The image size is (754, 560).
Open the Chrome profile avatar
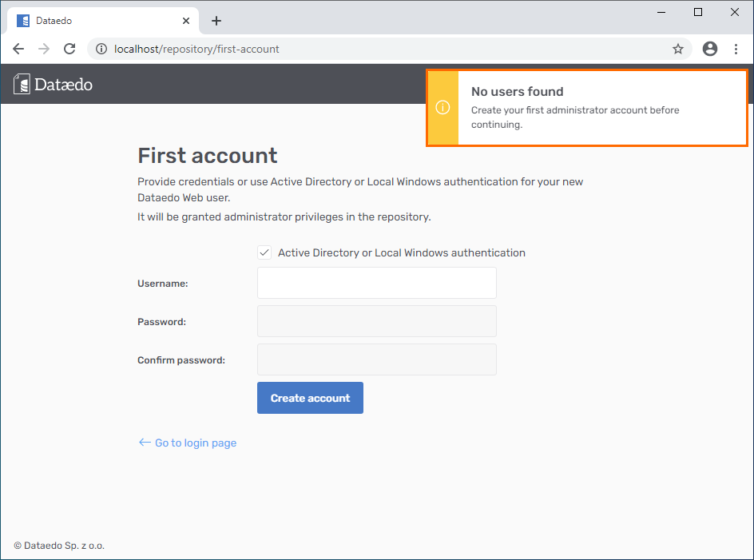point(710,49)
